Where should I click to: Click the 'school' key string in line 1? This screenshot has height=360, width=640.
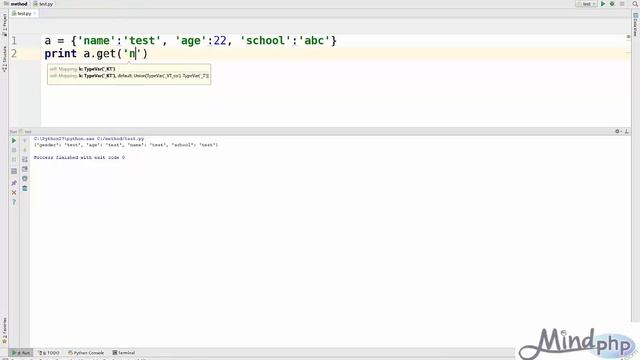(x=265, y=40)
